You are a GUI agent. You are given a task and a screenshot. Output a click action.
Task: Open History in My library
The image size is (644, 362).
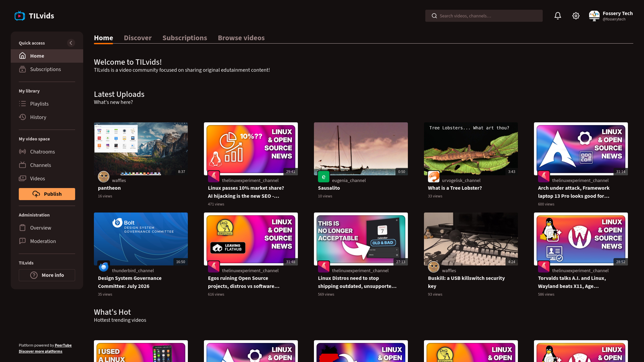pyautogui.click(x=47, y=117)
